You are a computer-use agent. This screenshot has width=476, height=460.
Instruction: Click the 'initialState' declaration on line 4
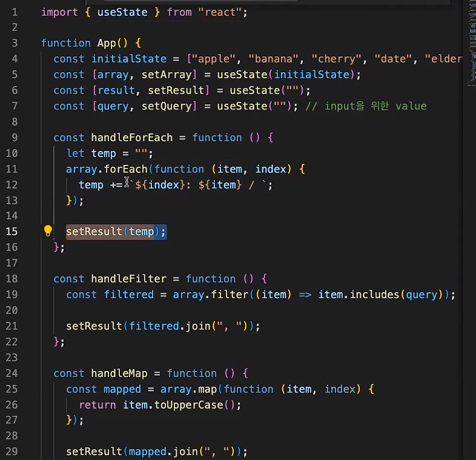pyautogui.click(x=129, y=59)
